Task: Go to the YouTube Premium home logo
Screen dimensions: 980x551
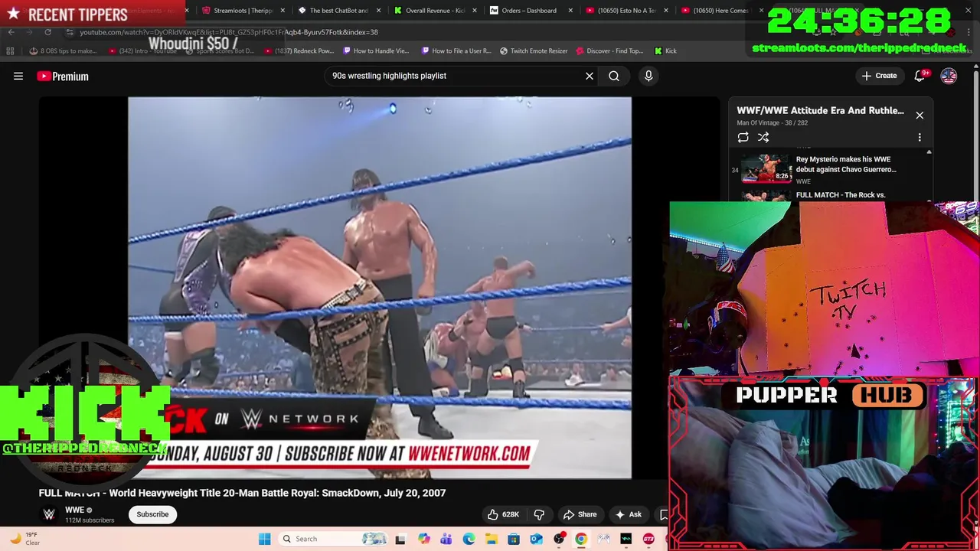Action: (x=63, y=76)
